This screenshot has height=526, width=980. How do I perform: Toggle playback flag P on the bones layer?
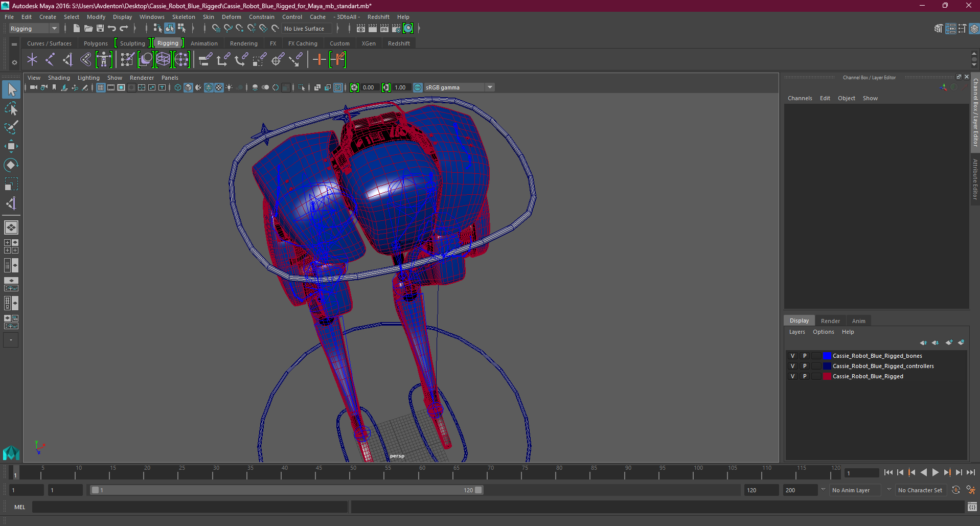coord(804,356)
